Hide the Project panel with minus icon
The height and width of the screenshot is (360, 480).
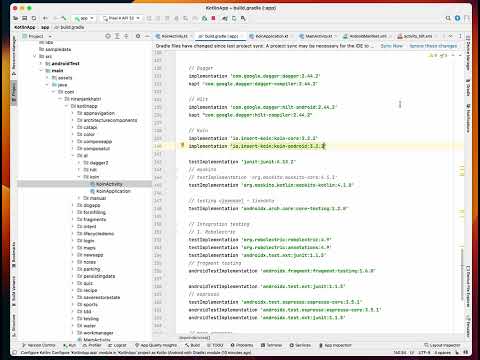click(147, 36)
